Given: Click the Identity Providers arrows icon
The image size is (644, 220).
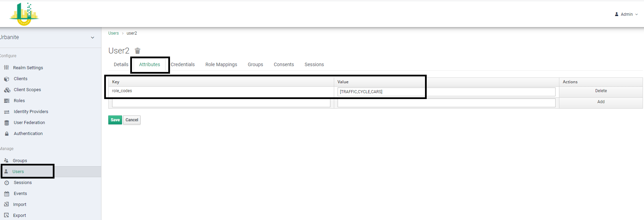Looking at the screenshot, I should pyautogui.click(x=7, y=112).
